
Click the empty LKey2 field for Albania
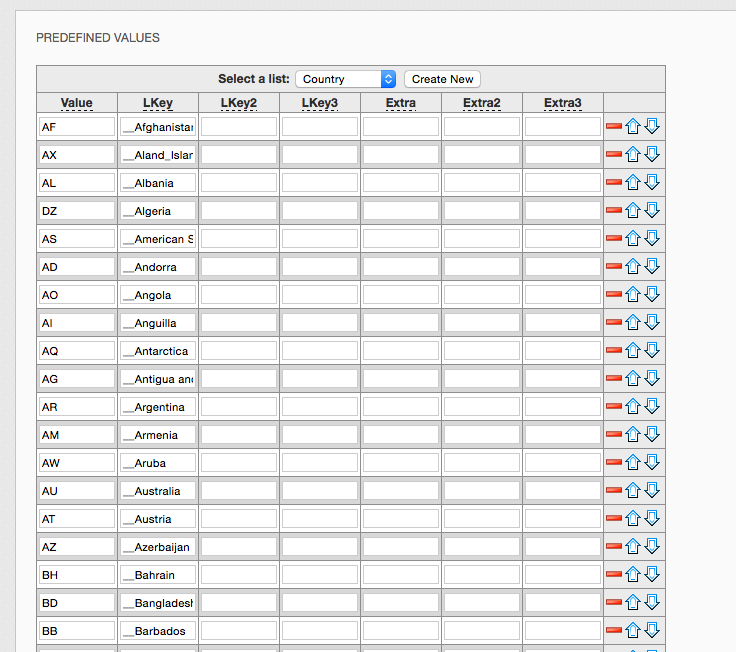tap(239, 183)
